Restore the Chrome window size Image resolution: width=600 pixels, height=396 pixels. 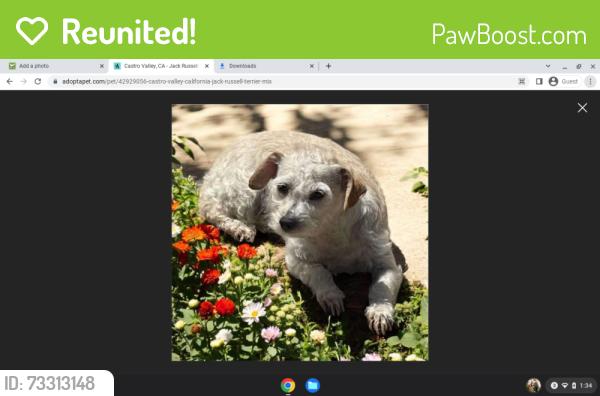coord(579,67)
